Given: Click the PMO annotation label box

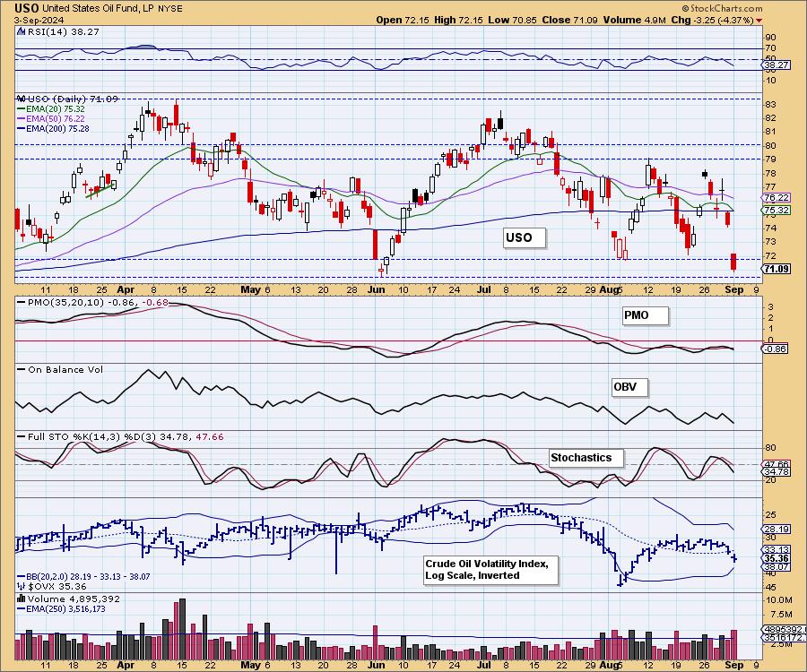Looking at the screenshot, I should coord(646,315).
